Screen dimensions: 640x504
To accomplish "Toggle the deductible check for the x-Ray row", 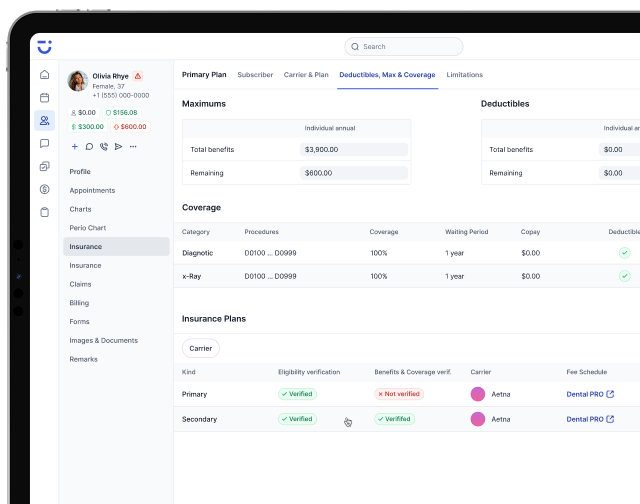I will (x=624, y=276).
